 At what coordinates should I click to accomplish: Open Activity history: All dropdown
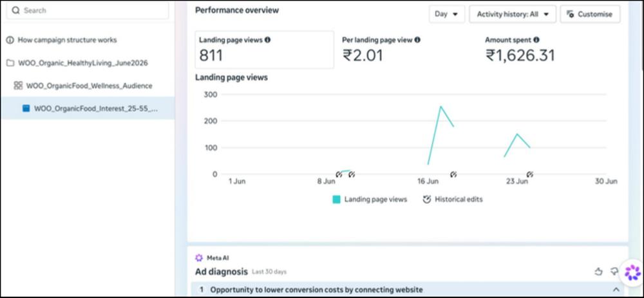tap(513, 14)
